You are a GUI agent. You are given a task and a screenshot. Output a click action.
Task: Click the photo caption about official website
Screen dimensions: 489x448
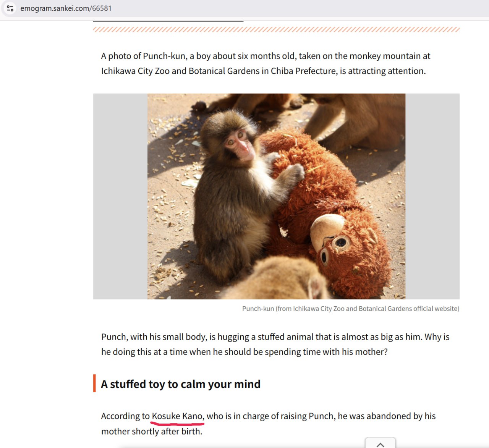[351, 309]
